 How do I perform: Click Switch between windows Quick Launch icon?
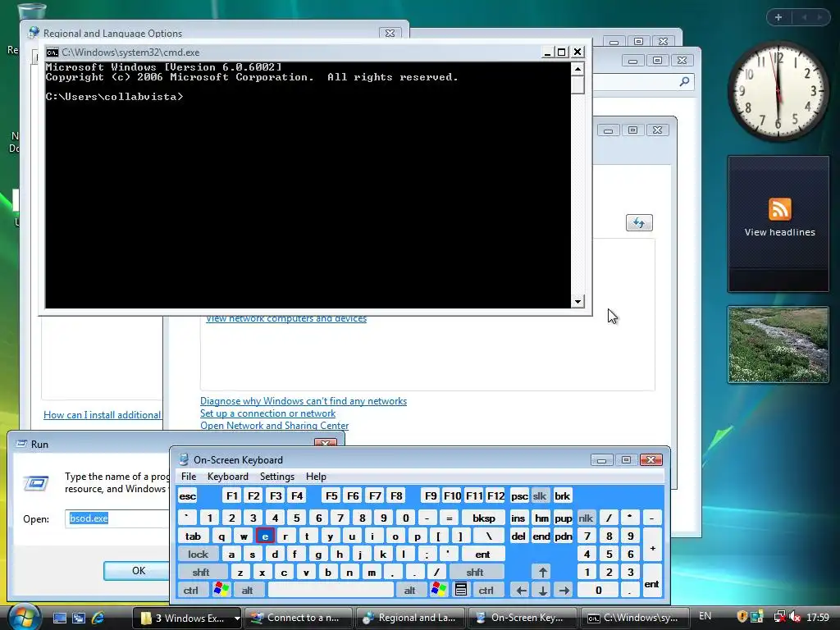click(x=79, y=618)
